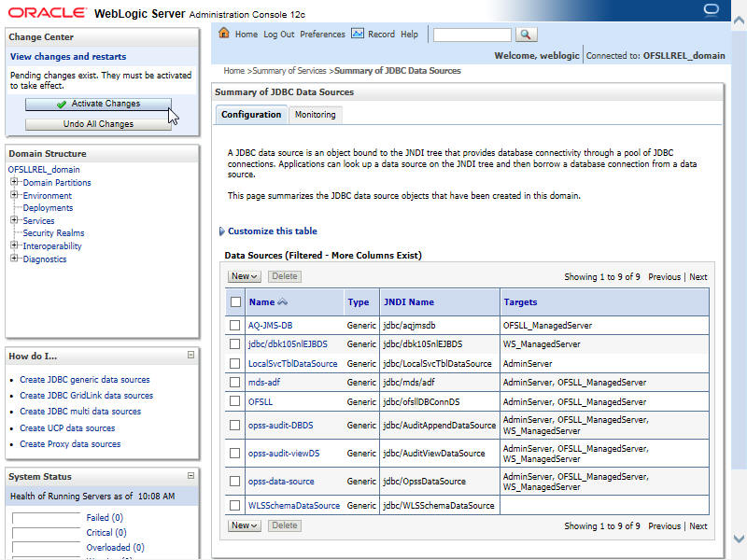The image size is (747, 560).
Task: Expand Interoperability tree node
Action: 14,245
